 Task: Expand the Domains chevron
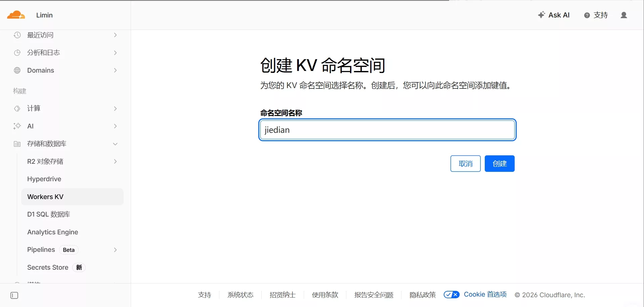[115, 70]
